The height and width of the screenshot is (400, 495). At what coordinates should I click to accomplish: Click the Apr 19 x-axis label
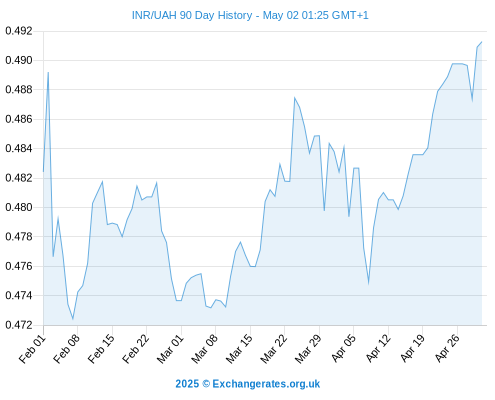tap(413, 349)
